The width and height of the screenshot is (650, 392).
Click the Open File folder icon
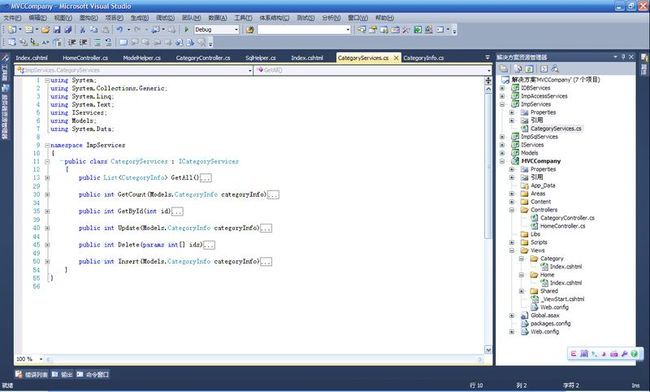click(x=45, y=30)
